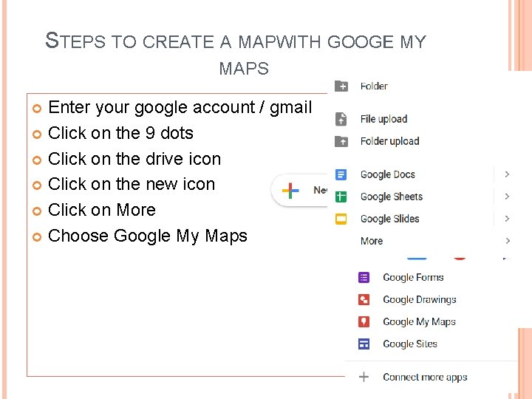532x399 pixels.
Task: Click the red Google Drawings icon
Action: [364, 299]
